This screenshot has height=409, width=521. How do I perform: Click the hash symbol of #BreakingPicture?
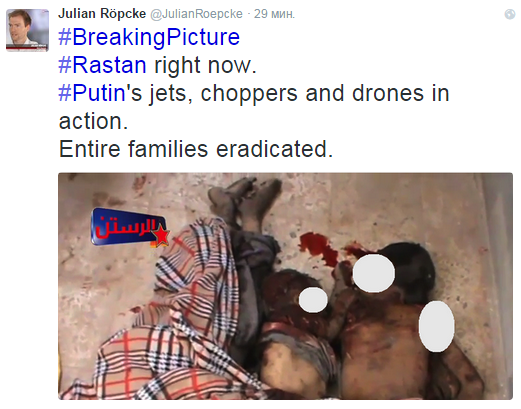(65, 37)
